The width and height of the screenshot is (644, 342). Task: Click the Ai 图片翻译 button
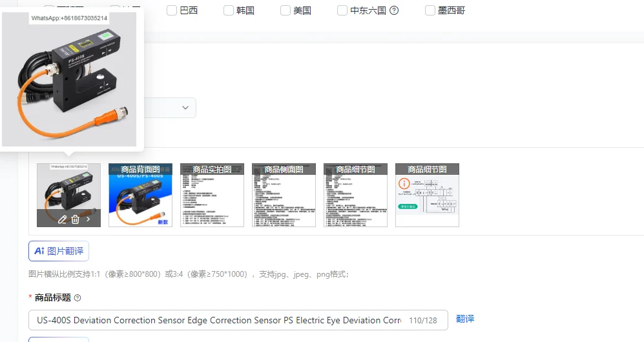click(x=59, y=251)
